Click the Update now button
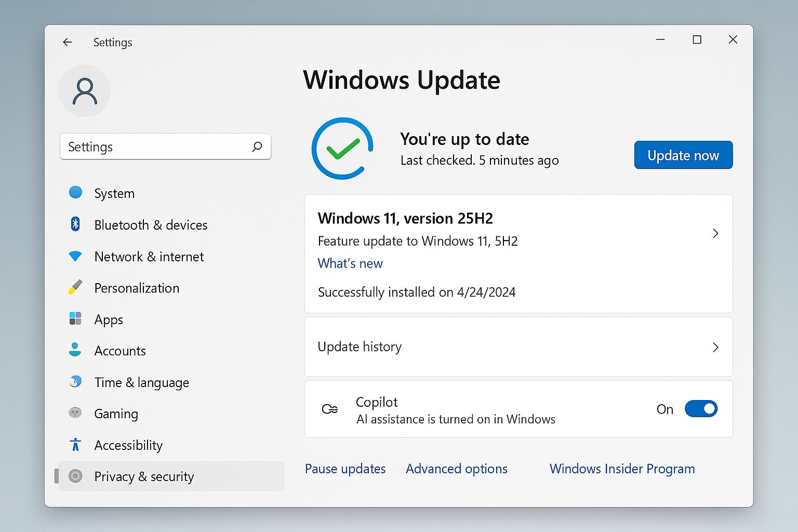This screenshot has height=532, width=798. click(683, 155)
